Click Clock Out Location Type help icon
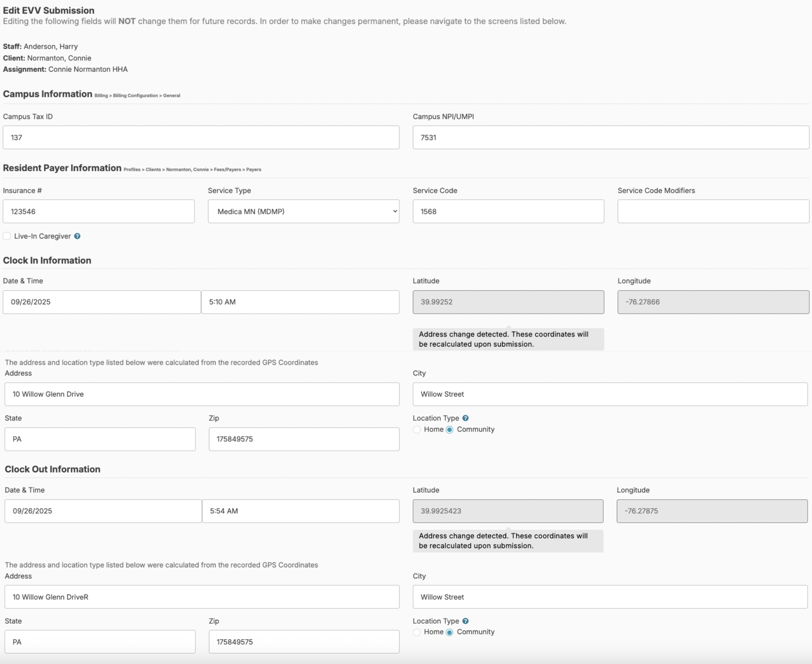 pyautogui.click(x=465, y=621)
